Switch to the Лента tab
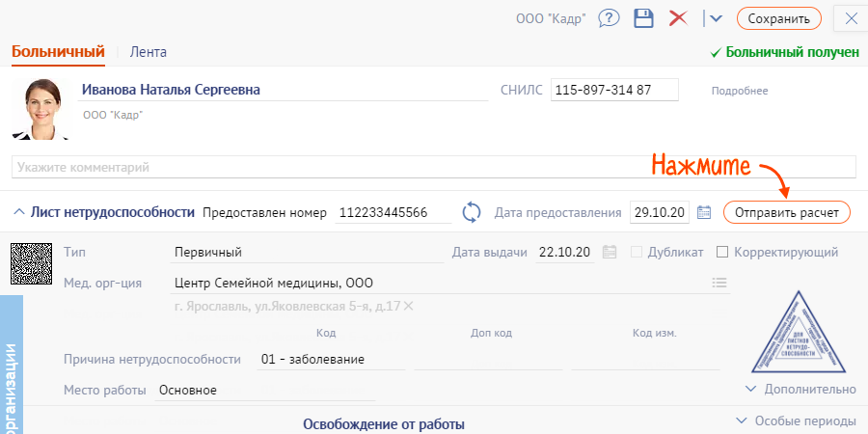The height and width of the screenshot is (434, 868). click(148, 52)
